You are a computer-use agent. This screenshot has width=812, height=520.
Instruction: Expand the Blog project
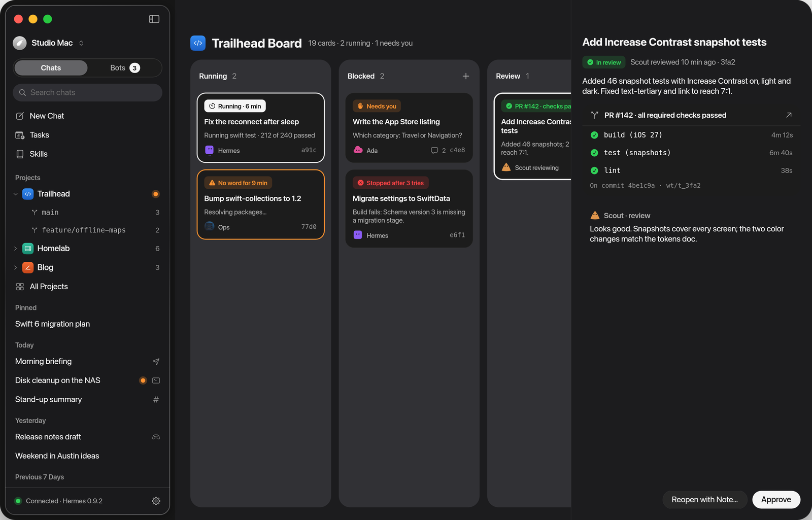(x=15, y=267)
